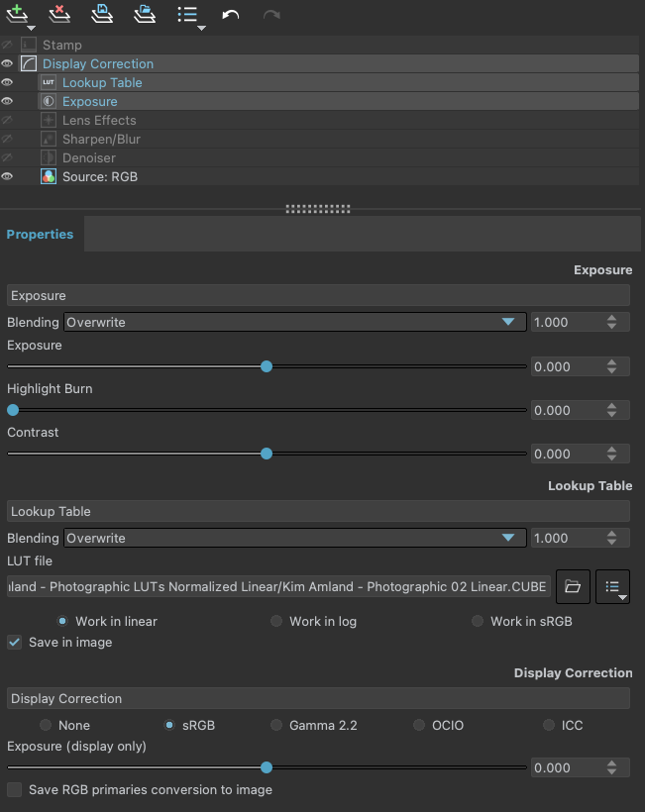Click the load layer tree icon
Screen dimensions: 645x812
[x=145, y=14]
